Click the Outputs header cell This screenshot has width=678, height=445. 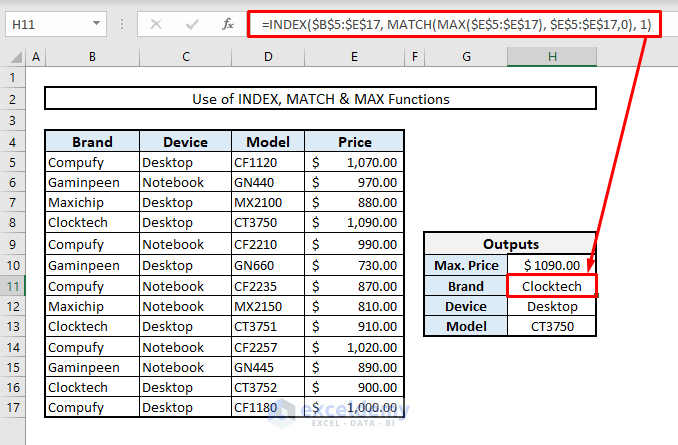510,244
